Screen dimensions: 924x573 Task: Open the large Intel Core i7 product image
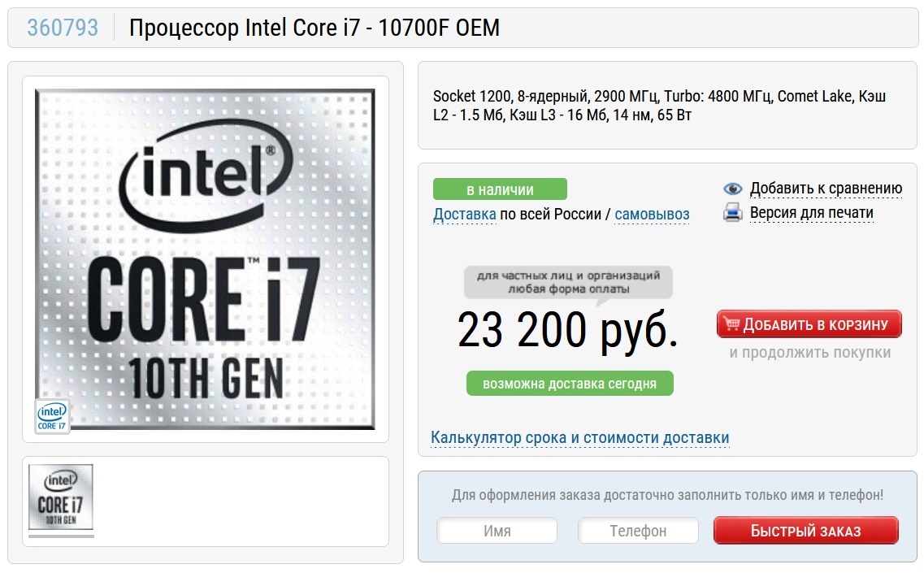tap(205, 258)
